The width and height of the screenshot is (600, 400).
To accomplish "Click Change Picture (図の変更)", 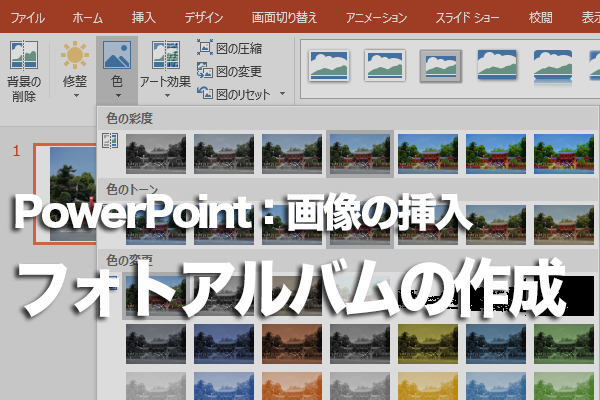I will pos(230,71).
